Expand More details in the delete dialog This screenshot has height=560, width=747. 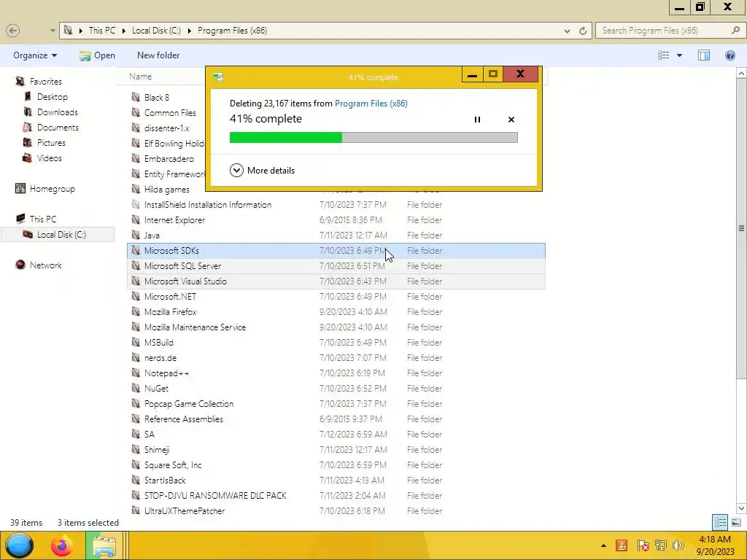point(262,171)
